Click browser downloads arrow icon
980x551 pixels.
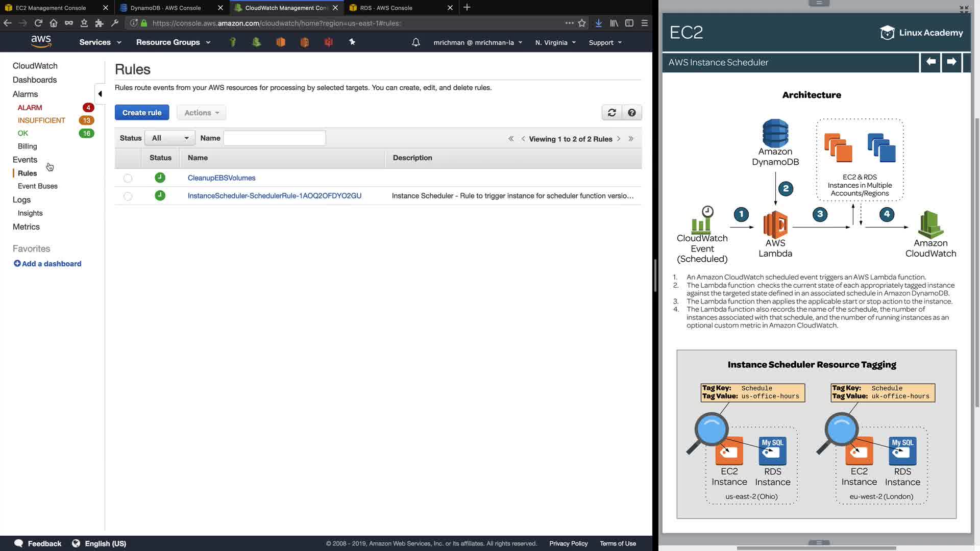click(599, 23)
